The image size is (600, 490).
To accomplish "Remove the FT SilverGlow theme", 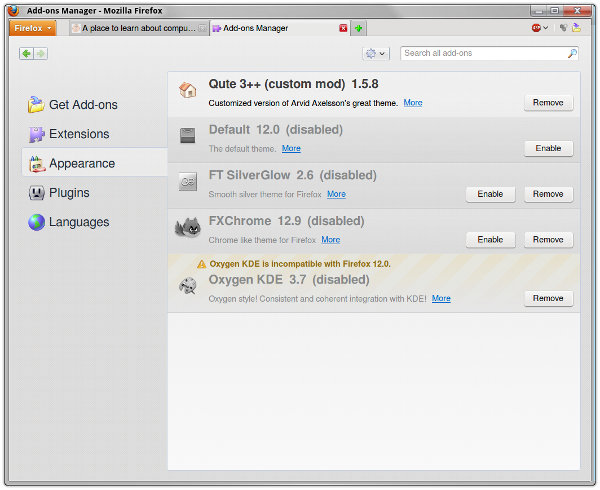I will point(548,194).
